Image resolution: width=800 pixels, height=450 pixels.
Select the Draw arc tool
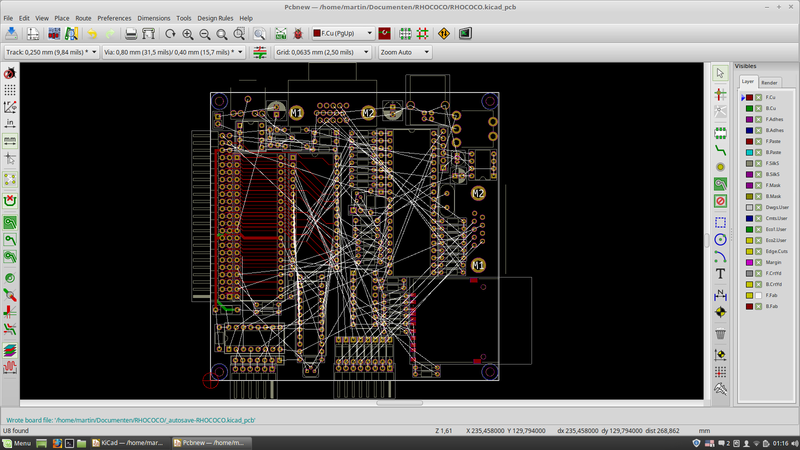click(x=720, y=257)
